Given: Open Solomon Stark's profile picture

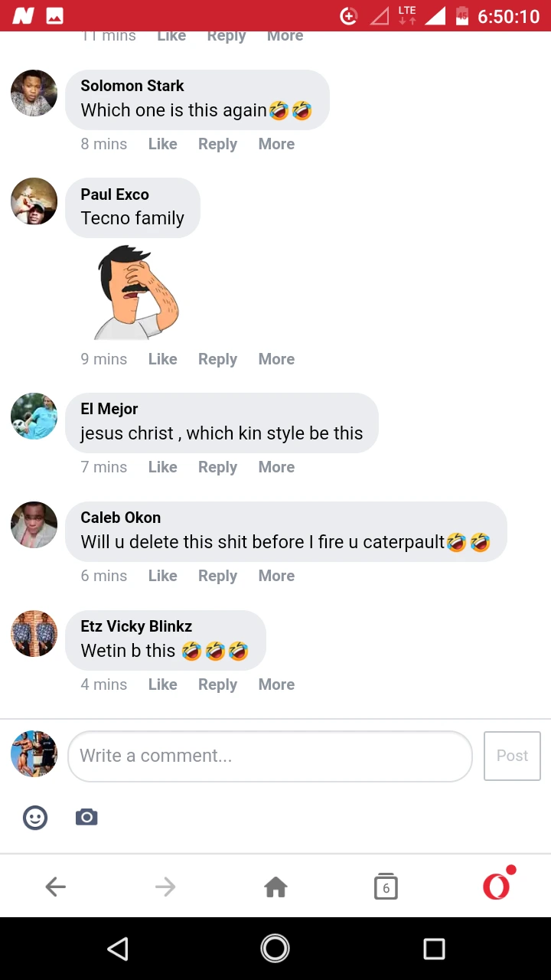Looking at the screenshot, I should click(34, 93).
